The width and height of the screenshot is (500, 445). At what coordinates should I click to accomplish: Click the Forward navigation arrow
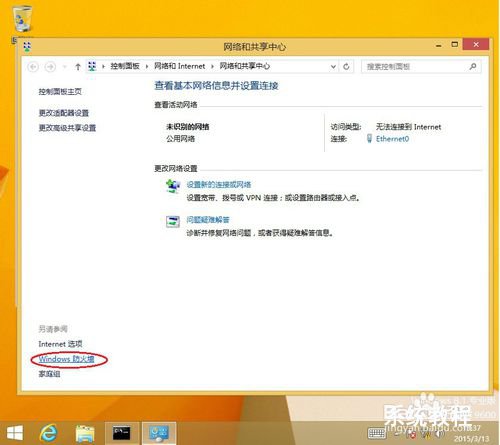pyautogui.click(x=50, y=67)
